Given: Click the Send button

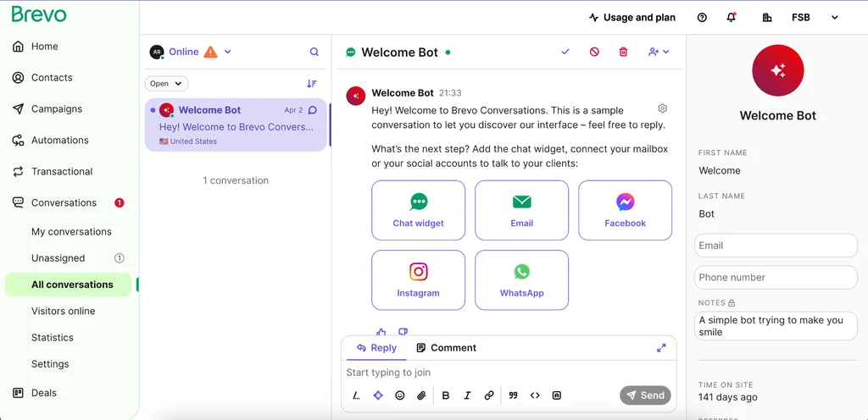Looking at the screenshot, I should point(645,395).
